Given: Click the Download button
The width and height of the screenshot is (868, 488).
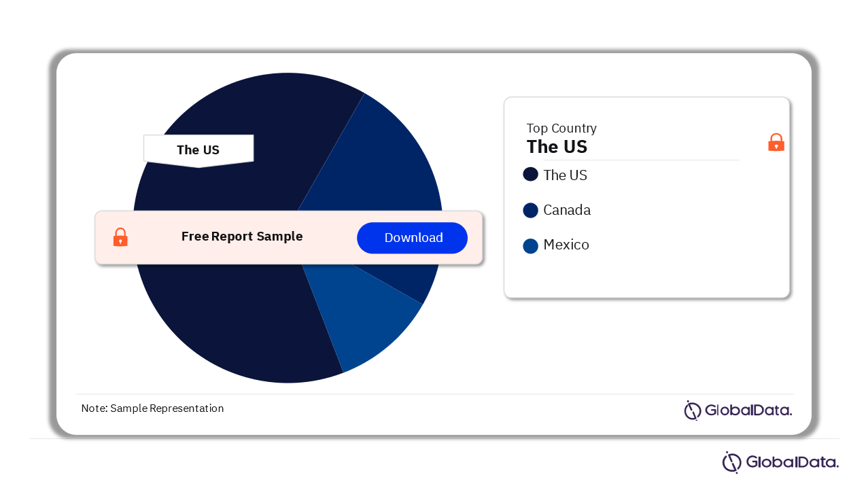Looking at the screenshot, I should point(412,238).
